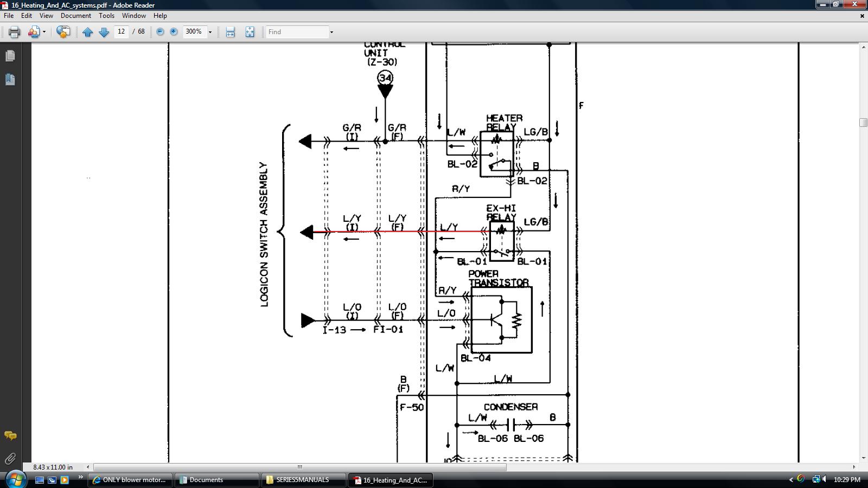Click the page number input field

pos(121,32)
